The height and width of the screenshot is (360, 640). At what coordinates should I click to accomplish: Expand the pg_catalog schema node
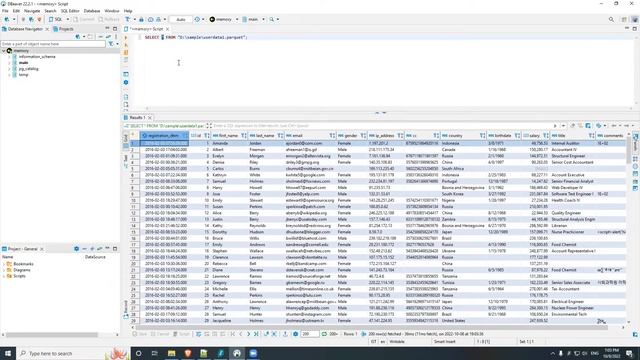(x=9, y=69)
